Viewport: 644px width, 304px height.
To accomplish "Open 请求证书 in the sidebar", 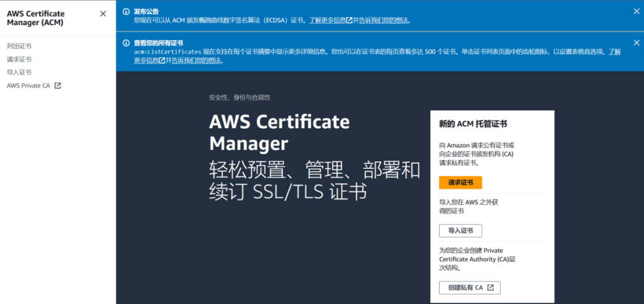I will pyautogui.click(x=19, y=59).
